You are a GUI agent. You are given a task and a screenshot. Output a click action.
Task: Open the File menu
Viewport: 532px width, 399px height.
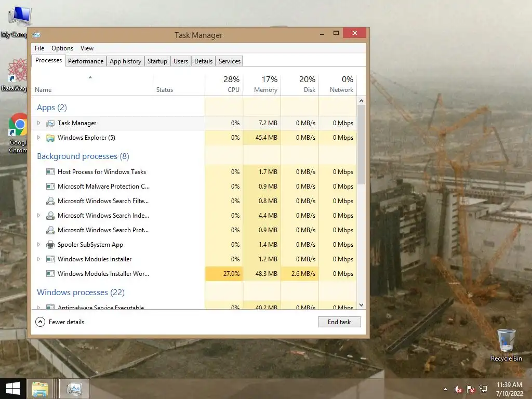pyautogui.click(x=39, y=48)
